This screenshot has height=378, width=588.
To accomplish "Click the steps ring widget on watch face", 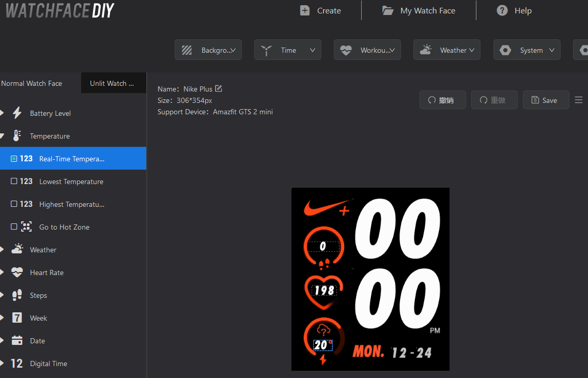I will click(323, 247).
